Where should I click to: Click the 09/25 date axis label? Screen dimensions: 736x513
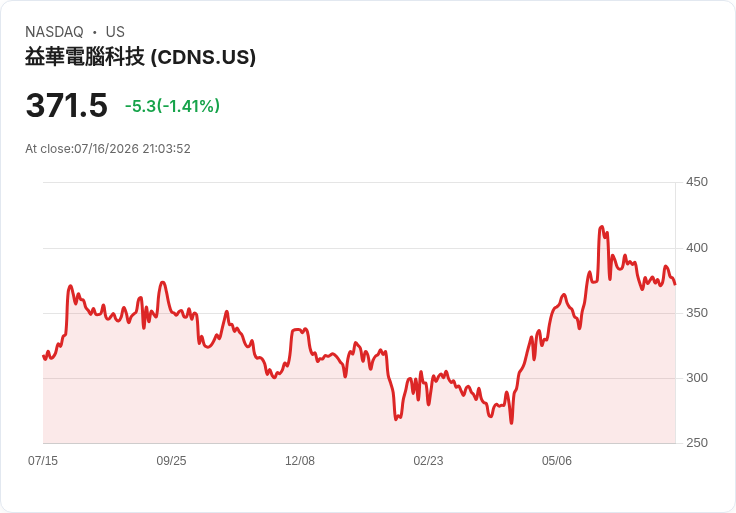pyautogui.click(x=171, y=460)
